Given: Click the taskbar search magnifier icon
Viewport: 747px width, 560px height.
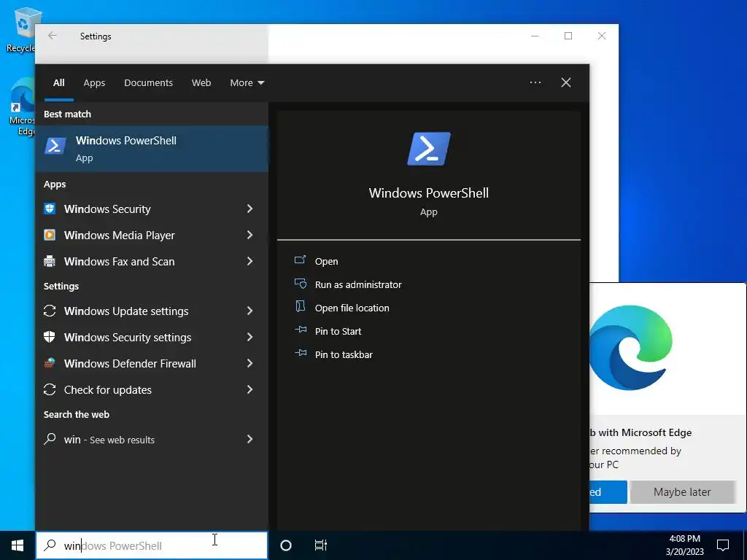Looking at the screenshot, I should (50, 545).
